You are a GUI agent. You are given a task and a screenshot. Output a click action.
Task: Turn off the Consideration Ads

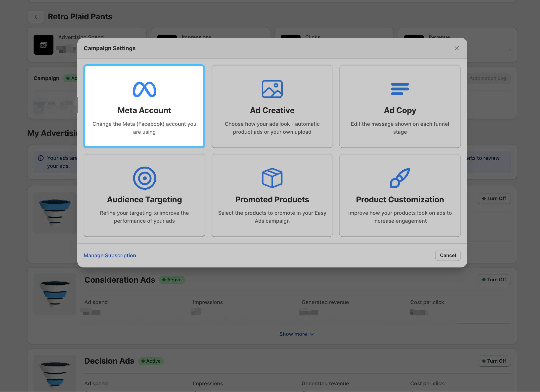494,280
